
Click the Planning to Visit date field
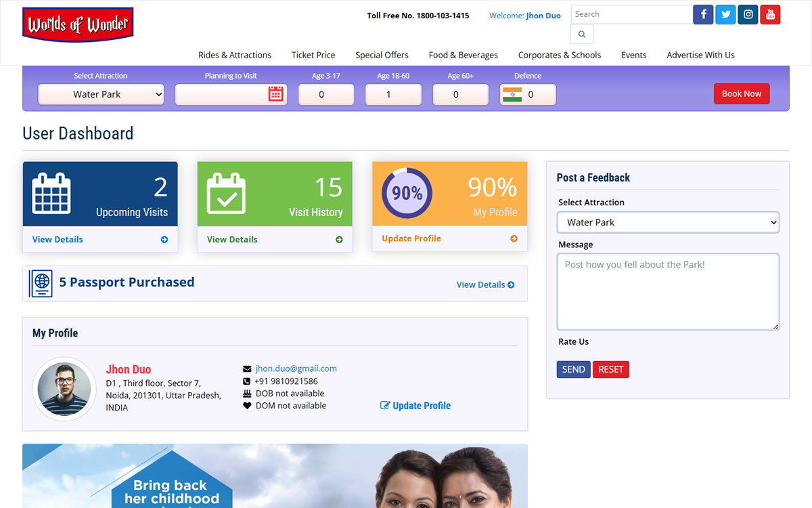click(x=231, y=94)
